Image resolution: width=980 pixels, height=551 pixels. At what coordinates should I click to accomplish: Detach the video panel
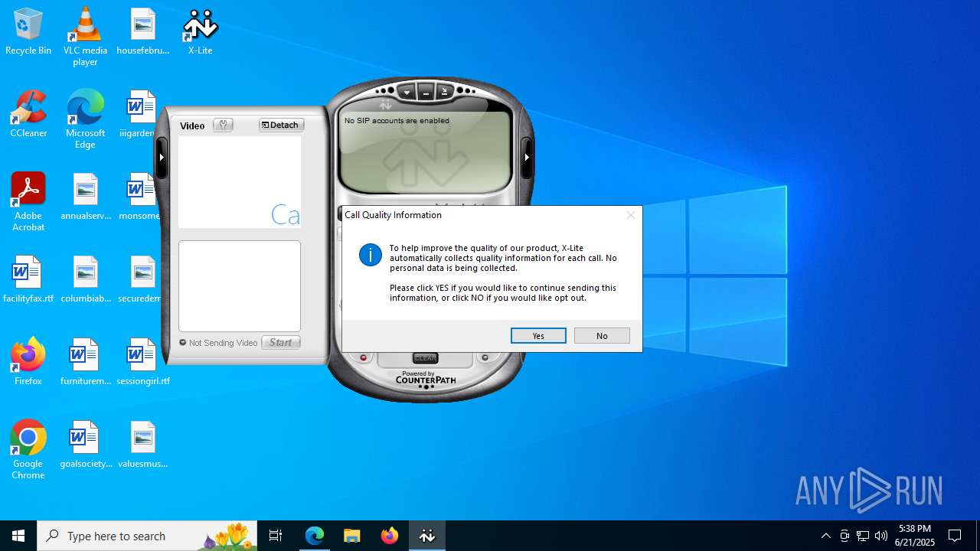point(281,125)
